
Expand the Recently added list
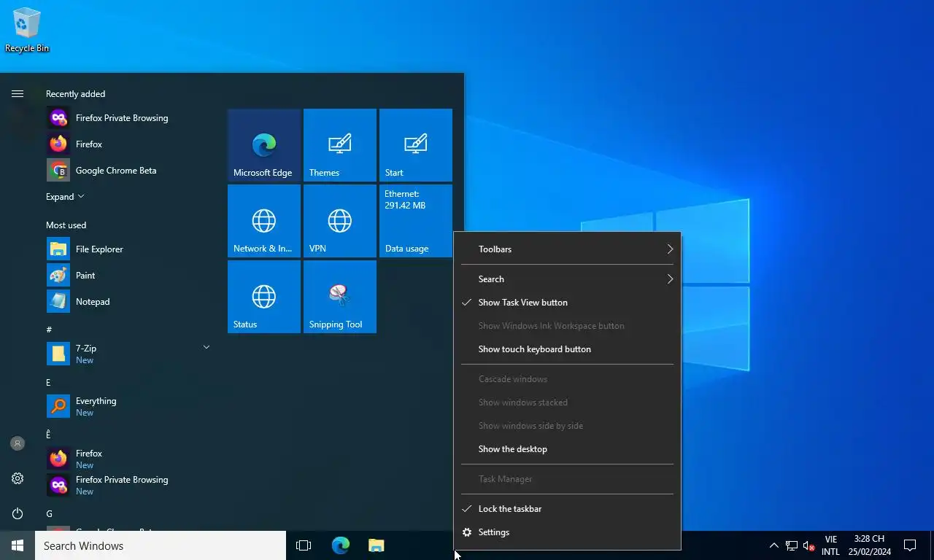pyautogui.click(x=65, y=197)
